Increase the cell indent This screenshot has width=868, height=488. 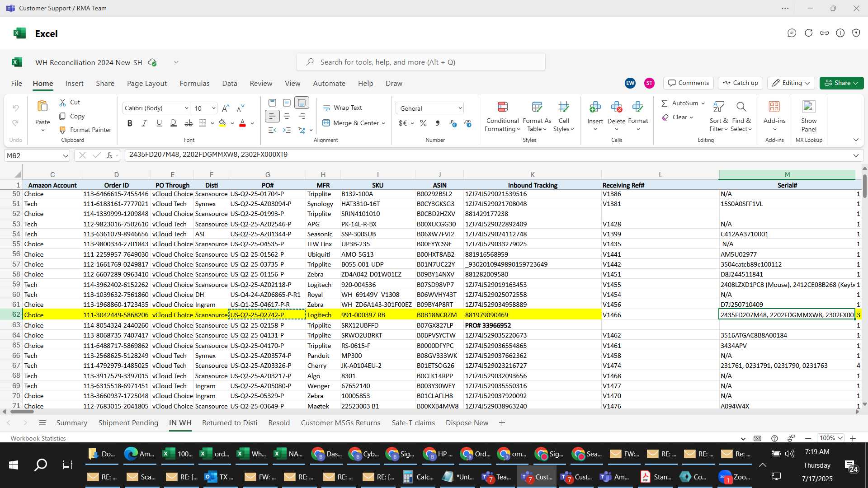coord(287,130)
